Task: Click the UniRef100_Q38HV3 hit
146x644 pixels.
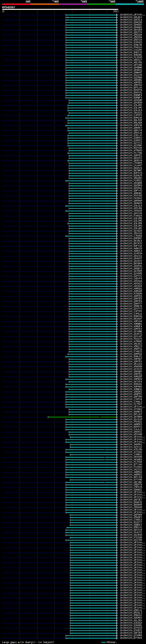Action: 131,138
